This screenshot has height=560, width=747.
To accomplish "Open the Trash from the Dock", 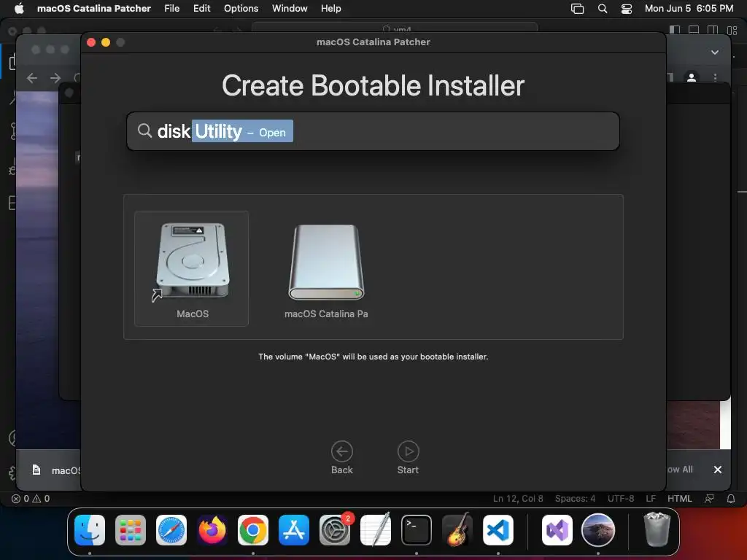I will click(657, 530).
